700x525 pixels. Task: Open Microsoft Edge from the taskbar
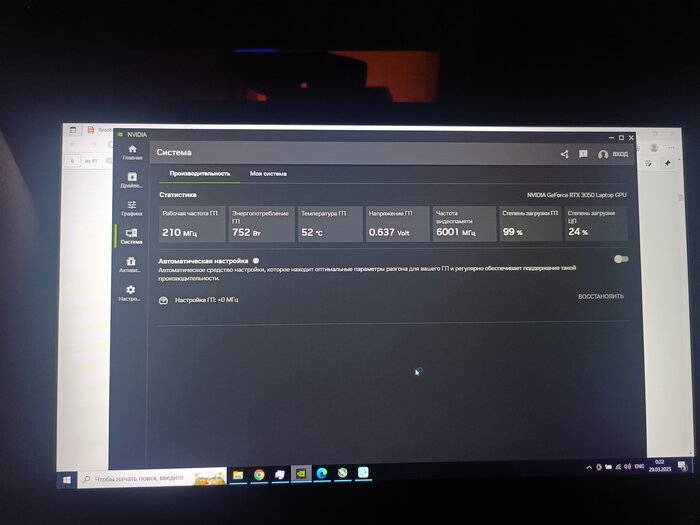point(322,473)
